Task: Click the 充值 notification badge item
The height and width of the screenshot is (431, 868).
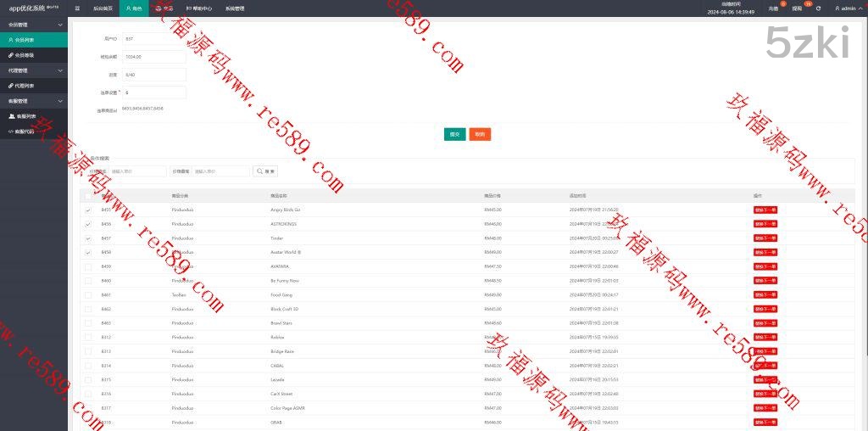Action: point(773,8)
